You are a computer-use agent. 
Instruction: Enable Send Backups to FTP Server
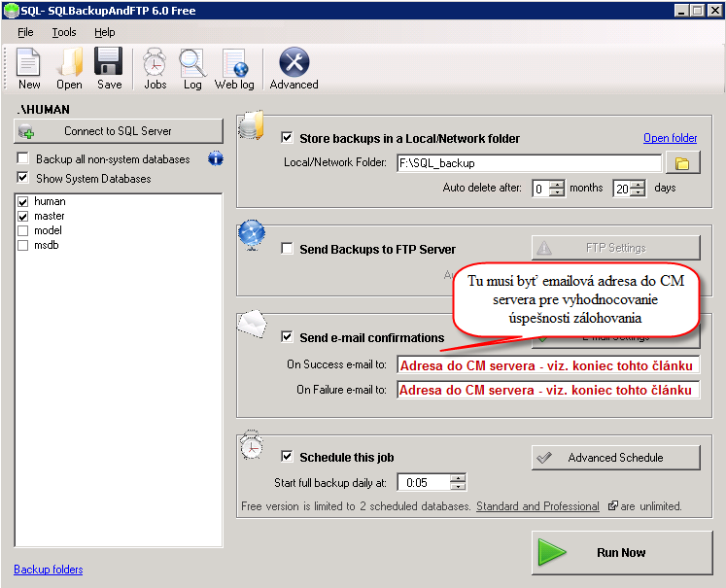(x=287, y=249)
